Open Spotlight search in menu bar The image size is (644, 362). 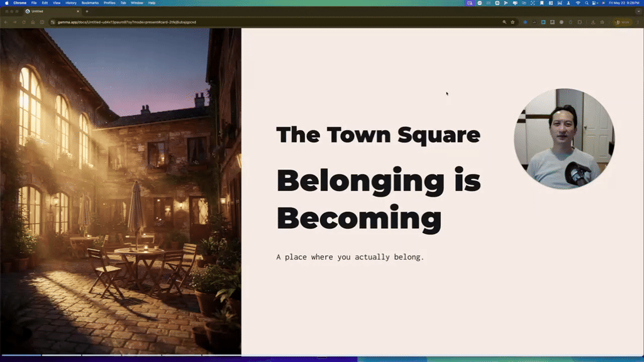(587, 3)
